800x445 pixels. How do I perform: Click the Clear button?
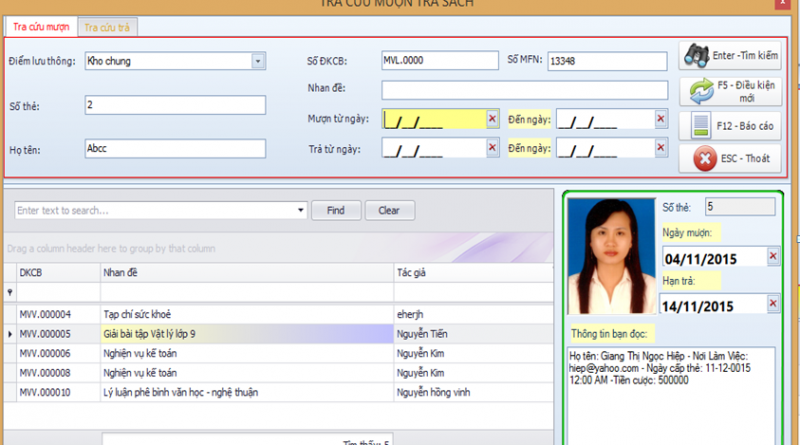point(389,210)
